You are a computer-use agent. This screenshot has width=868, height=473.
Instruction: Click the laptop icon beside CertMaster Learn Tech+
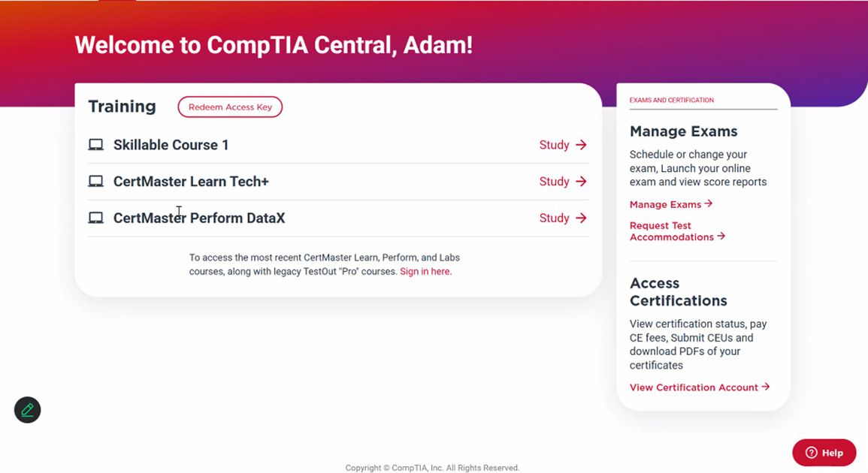click(x=95, y=182)
